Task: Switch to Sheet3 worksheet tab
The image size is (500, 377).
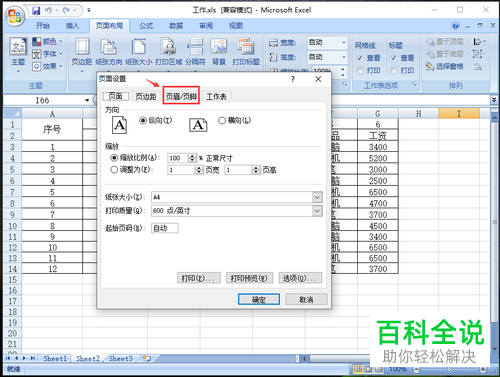Action: click(120, 359)
